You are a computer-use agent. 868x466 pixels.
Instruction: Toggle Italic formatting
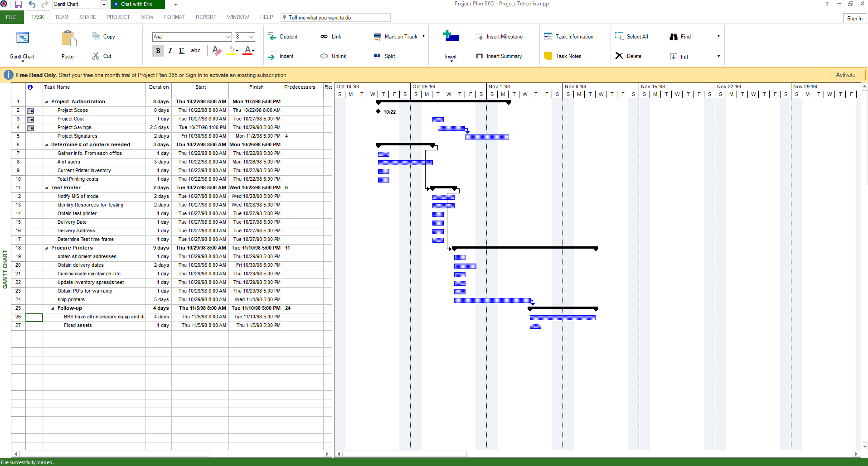pos(170,51)
